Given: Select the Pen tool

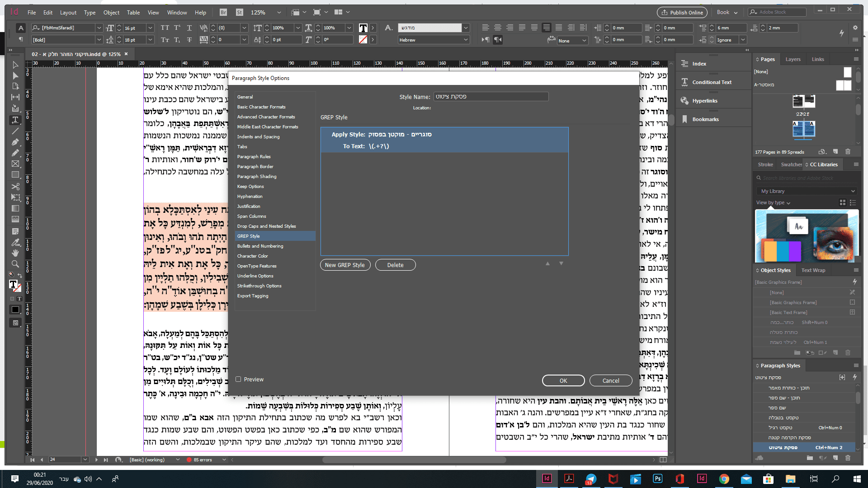Looking at the screenshot, I should coord(15,142).
